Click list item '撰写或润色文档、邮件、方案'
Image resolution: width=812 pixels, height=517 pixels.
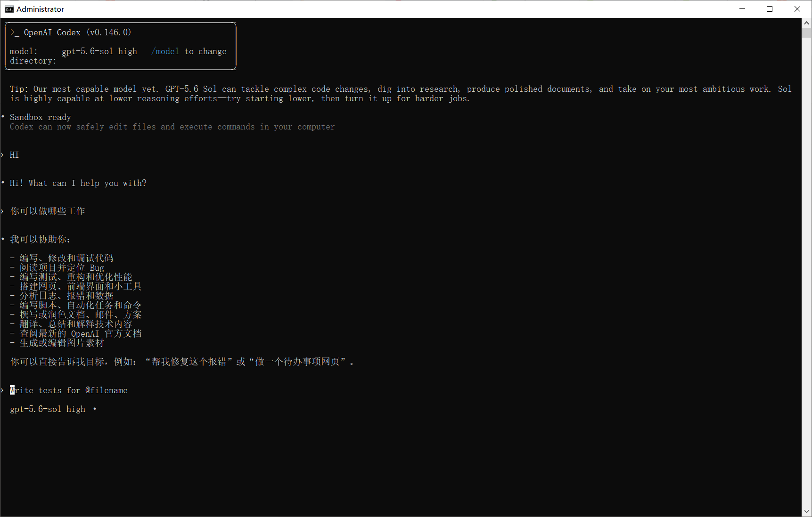pyautogui.click(x=81, y=315)
